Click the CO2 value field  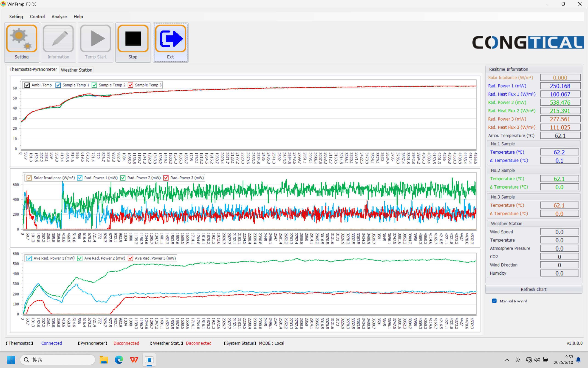pos(559,257)
